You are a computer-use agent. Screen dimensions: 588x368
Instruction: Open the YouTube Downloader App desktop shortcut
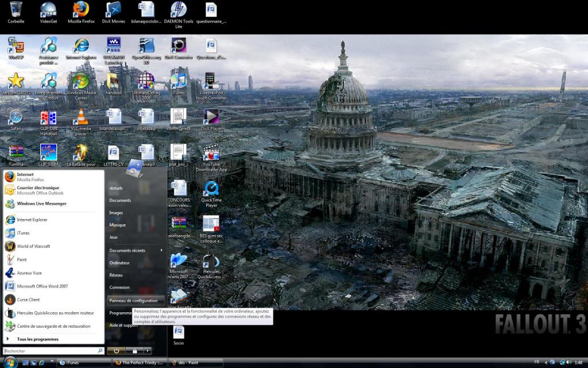(211, 158)
